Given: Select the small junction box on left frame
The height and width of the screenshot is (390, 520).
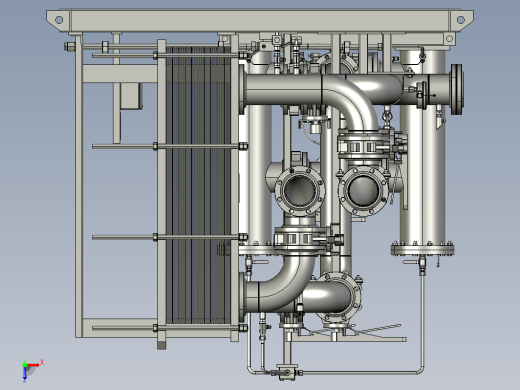Looking at the screenshot, I should (132, 96).
